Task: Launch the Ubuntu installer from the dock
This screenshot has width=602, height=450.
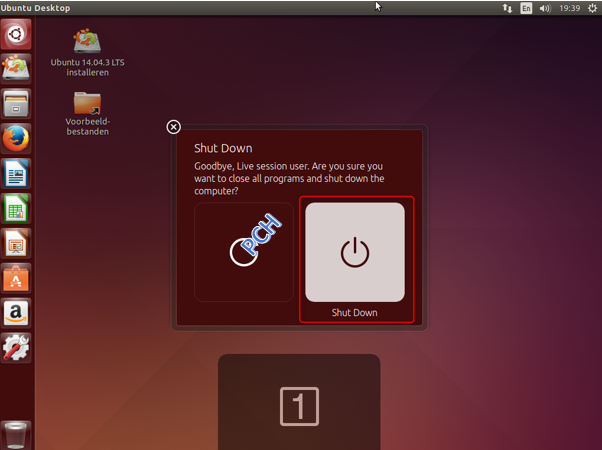Action: tap(16, 68)
